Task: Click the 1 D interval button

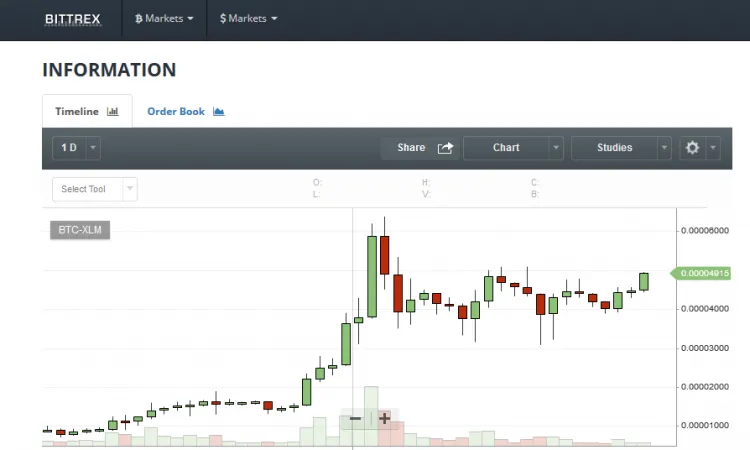Action: (69, 148)
